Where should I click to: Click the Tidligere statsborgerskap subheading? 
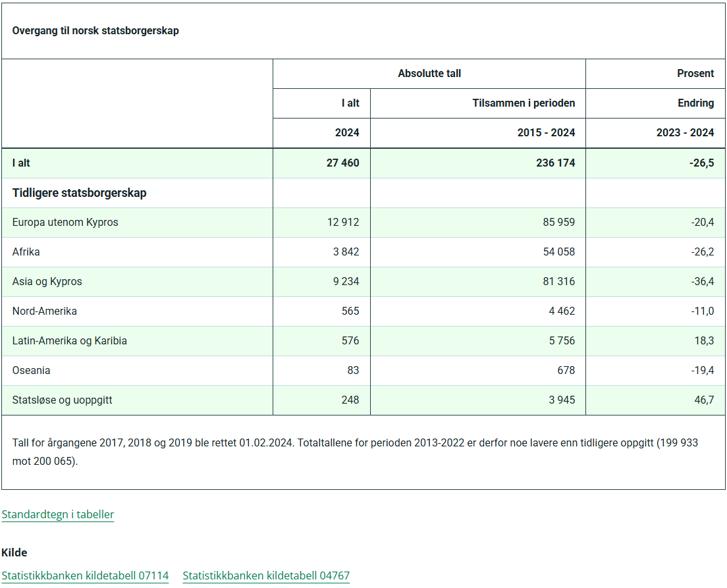(x=79, y=193)
